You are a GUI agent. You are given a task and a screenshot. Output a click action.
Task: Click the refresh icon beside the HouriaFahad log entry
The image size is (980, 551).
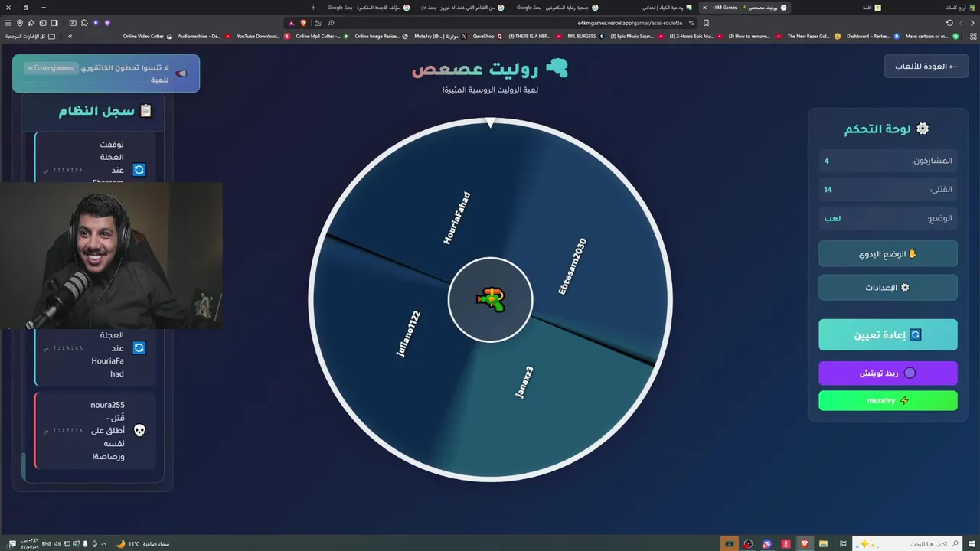tap(139, 348)
